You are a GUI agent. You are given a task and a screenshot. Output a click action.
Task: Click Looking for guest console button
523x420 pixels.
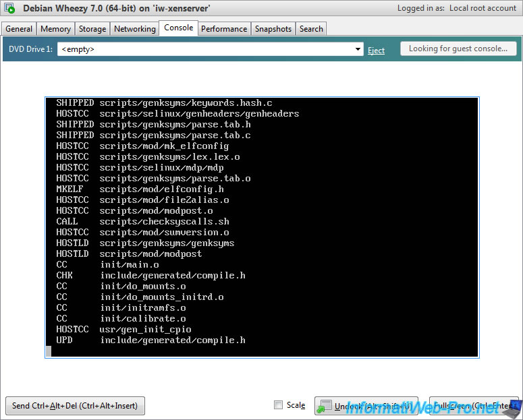458,49
